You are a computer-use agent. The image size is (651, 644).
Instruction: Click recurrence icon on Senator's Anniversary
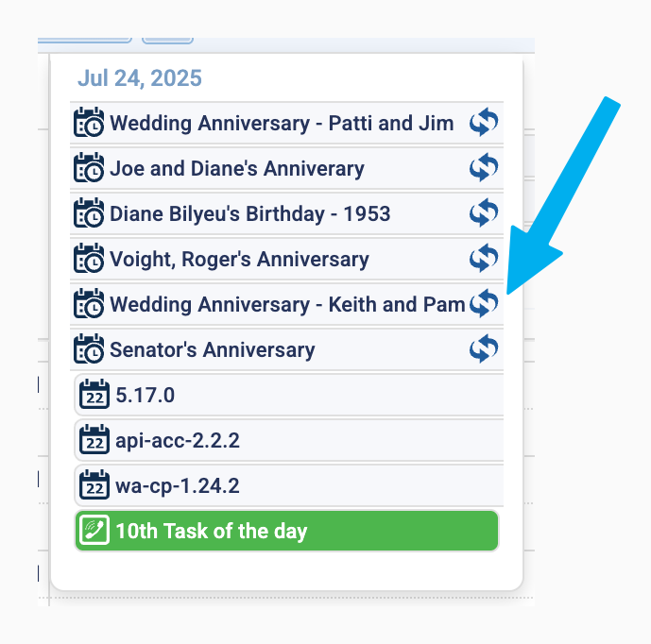(484, 349)
